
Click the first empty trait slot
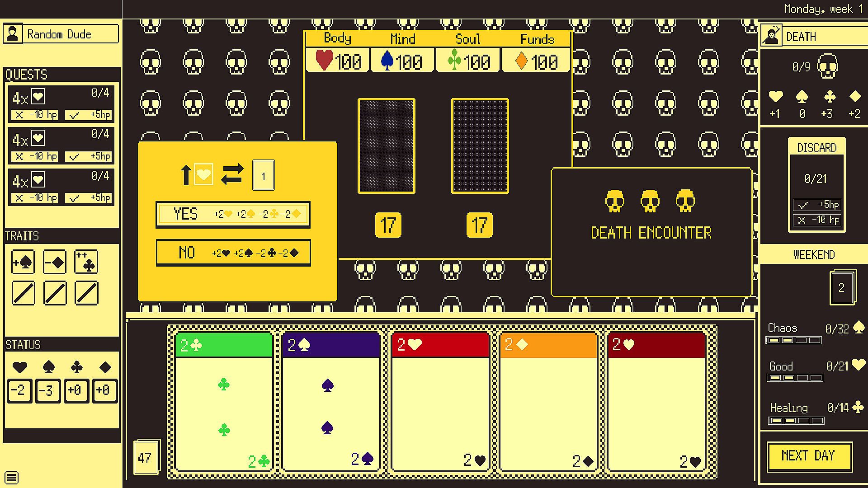(23, 293)
